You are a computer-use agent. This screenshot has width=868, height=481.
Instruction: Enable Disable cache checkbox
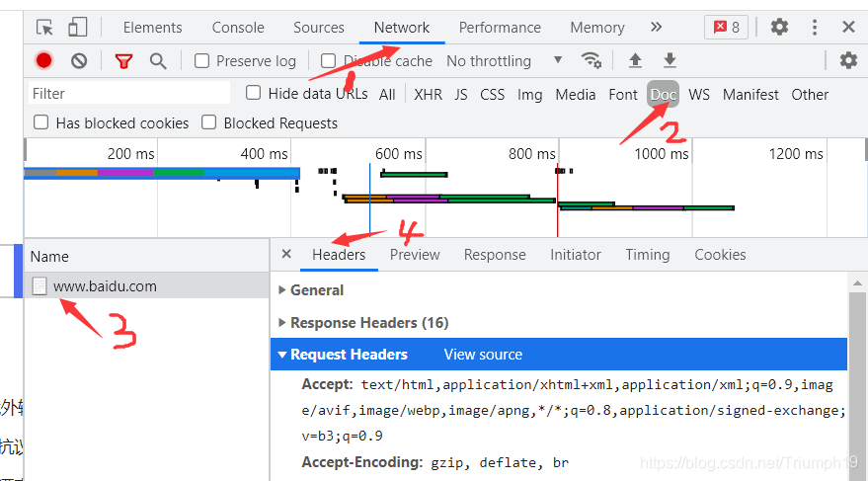[328, 60]
